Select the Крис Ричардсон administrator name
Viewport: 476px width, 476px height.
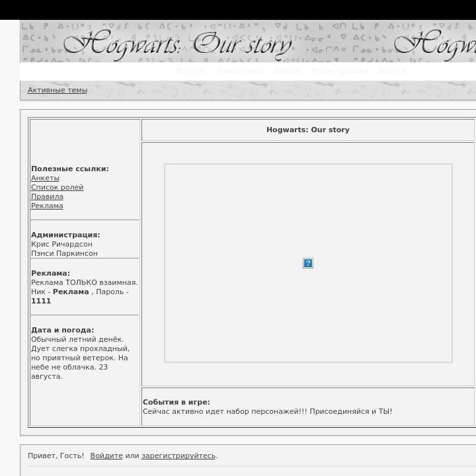click(x=61, y=244)
